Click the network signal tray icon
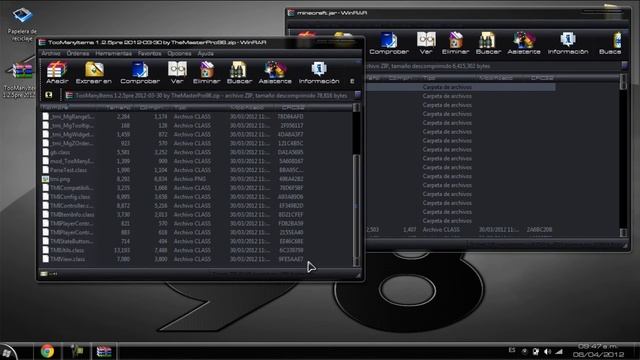Screen dimensions: 640x360 [x=559, y=351]
